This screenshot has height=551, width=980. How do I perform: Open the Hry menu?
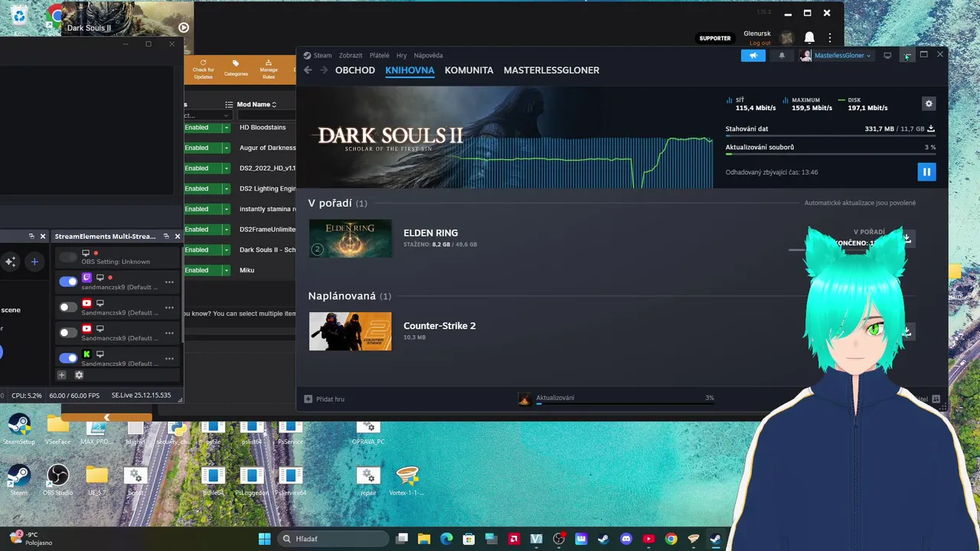pyautogui.click(x=401, y=55)
